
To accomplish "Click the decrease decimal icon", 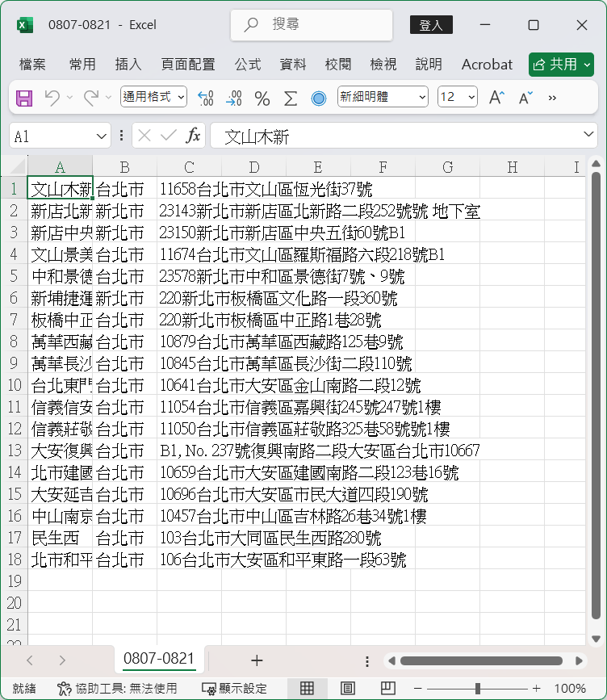I will coord(234,98).
